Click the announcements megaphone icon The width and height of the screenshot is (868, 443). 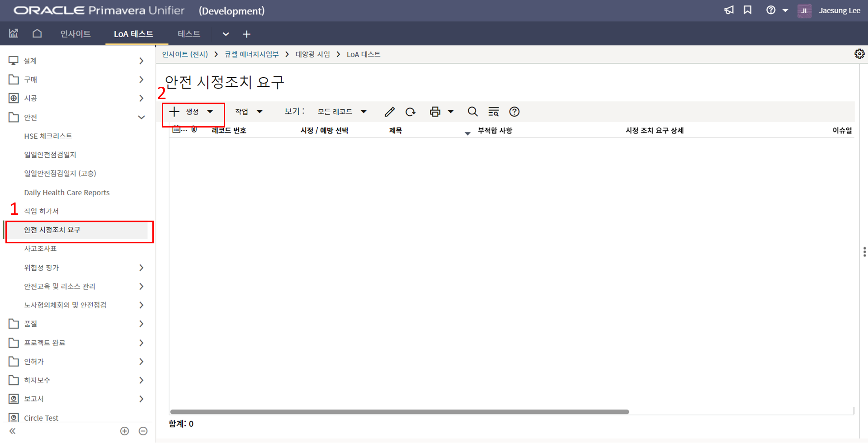[729, 10]
